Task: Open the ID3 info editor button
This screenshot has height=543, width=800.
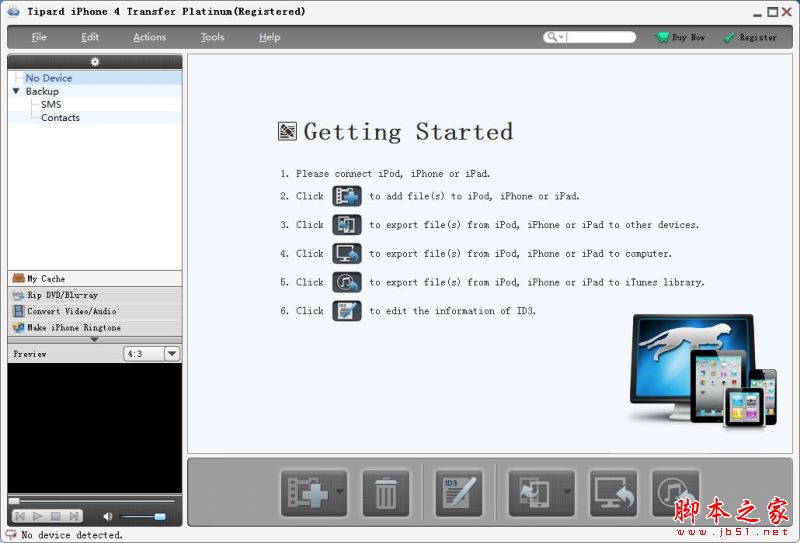Action: coord(459,493)
